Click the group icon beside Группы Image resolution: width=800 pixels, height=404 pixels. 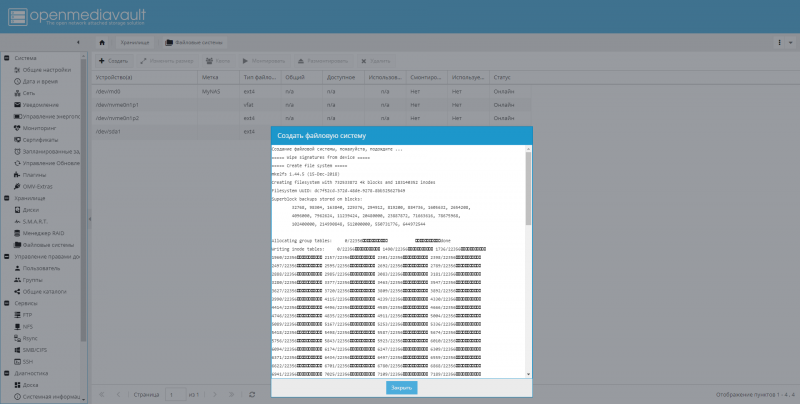17,280
